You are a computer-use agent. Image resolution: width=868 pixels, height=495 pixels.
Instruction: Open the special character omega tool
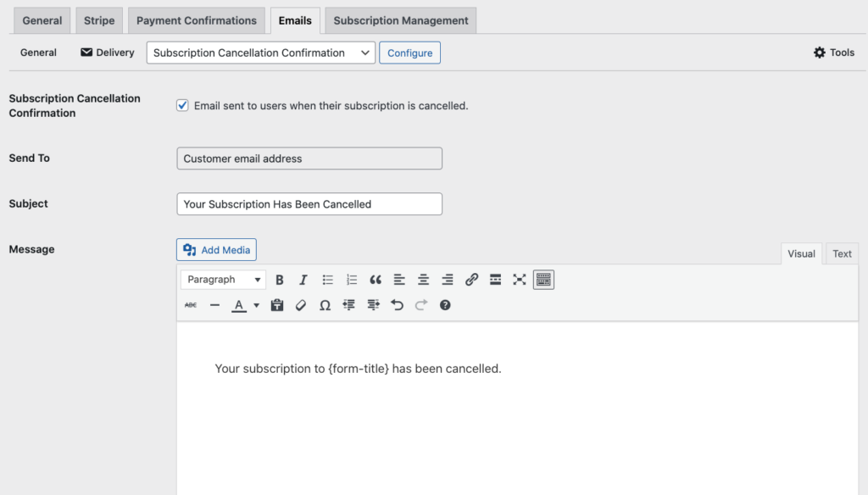[325, 305]
